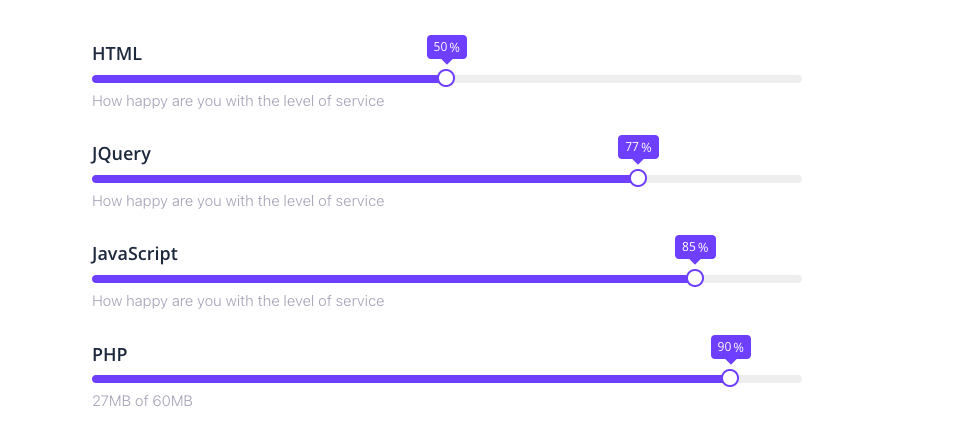Click the 85% tooltip badge
956x441 pixels.
pos(695,247)
